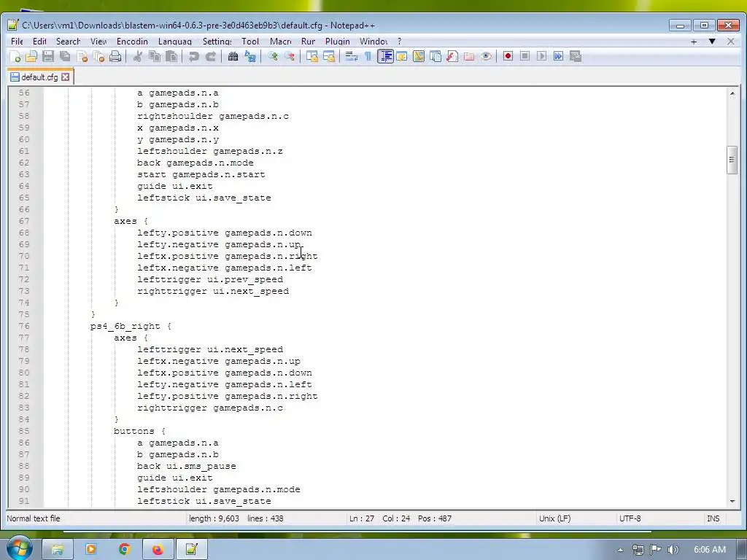Open the tab list dropdown arrow

(712, 42)
